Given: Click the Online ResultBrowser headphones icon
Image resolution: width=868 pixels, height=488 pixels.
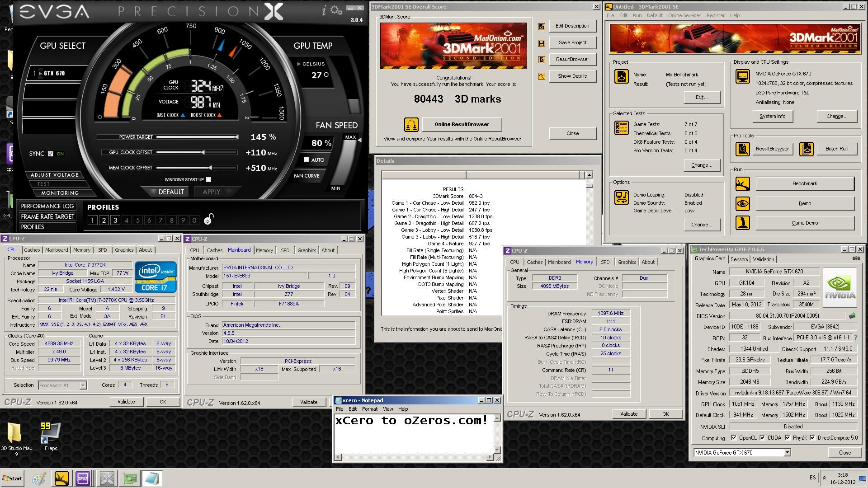Looking at the screenshot, I should point(411,124).
